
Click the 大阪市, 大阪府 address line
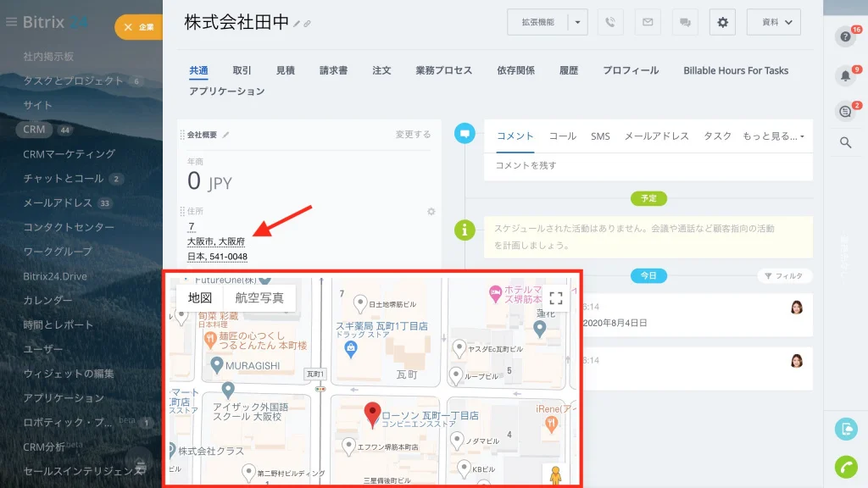pyautogui.click(x=216, y=241)
